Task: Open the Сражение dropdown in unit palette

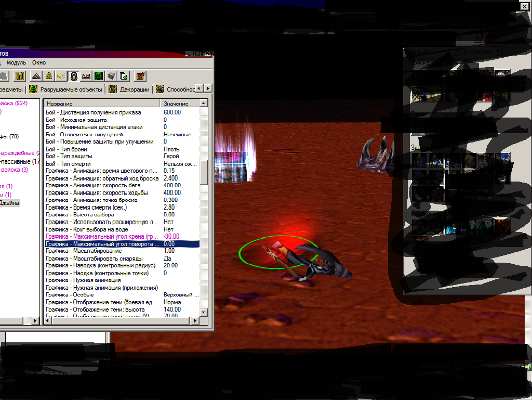Action: 484,51
